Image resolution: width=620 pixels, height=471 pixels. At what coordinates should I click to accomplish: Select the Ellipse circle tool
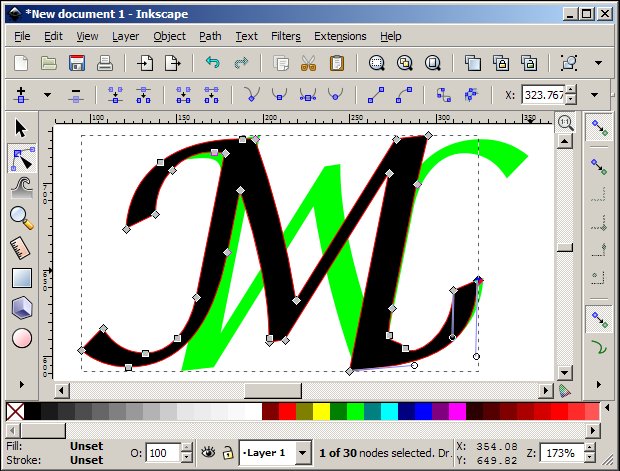[22, 338]
